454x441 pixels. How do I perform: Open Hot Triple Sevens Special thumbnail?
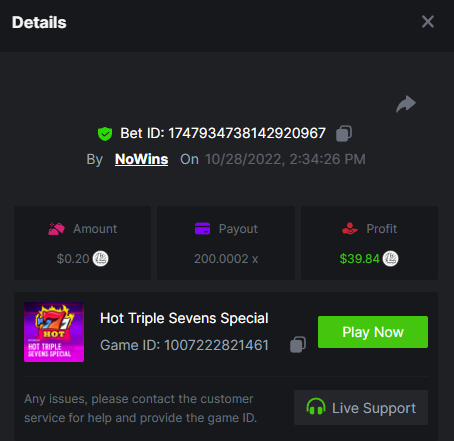pyautogui.click(x=54, y=332)
